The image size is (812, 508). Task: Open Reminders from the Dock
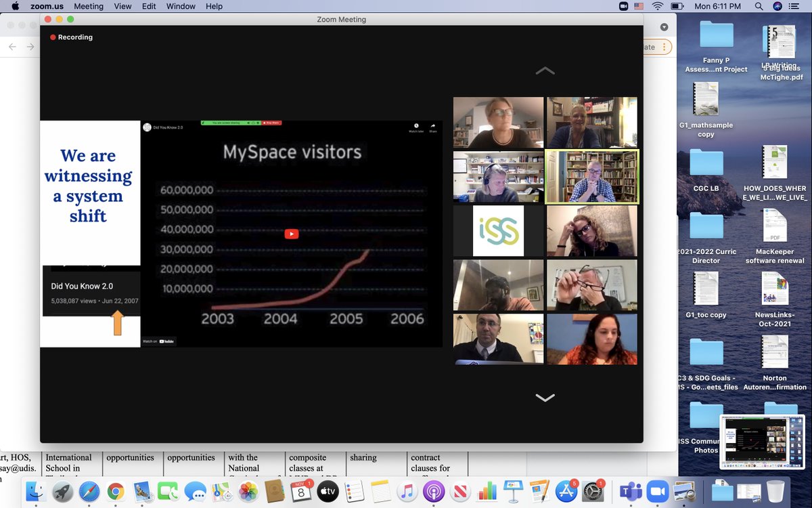point(355,490)
